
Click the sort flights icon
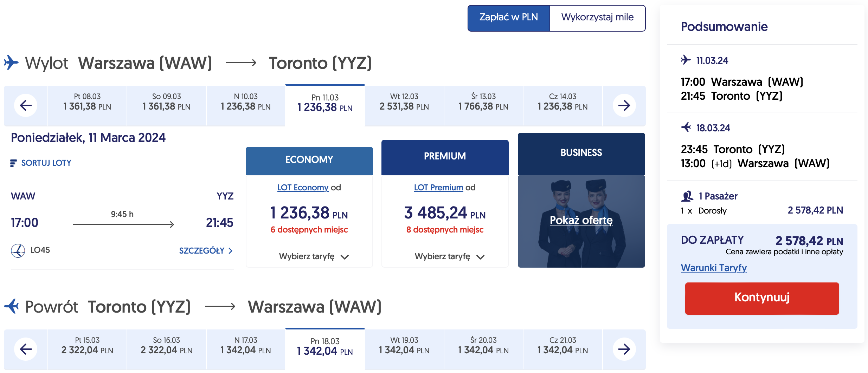coord(13,163)
